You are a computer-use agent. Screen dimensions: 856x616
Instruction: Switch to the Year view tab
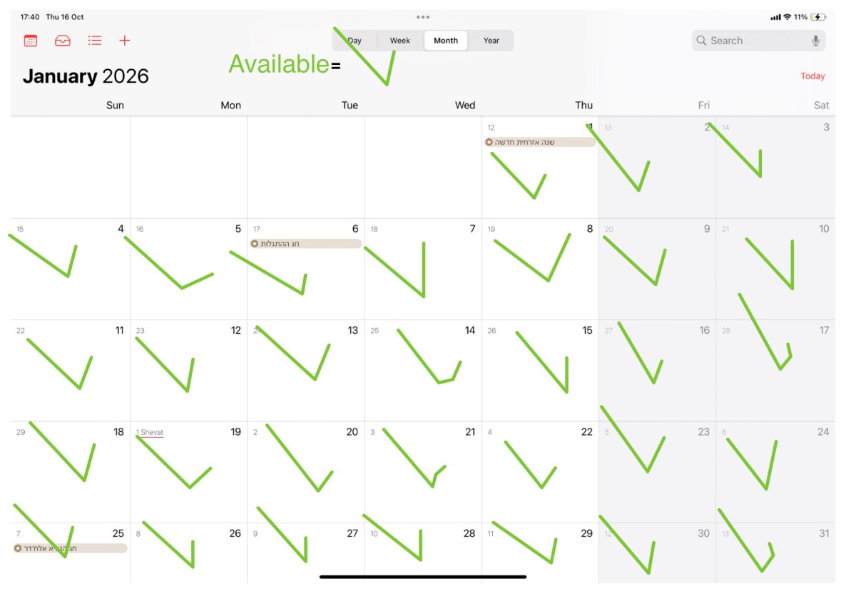click(491, 41)
